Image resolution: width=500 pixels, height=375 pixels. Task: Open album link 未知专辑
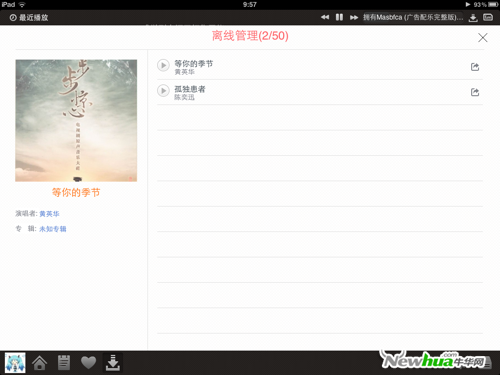pyautogui.click(x=53, y=229)
